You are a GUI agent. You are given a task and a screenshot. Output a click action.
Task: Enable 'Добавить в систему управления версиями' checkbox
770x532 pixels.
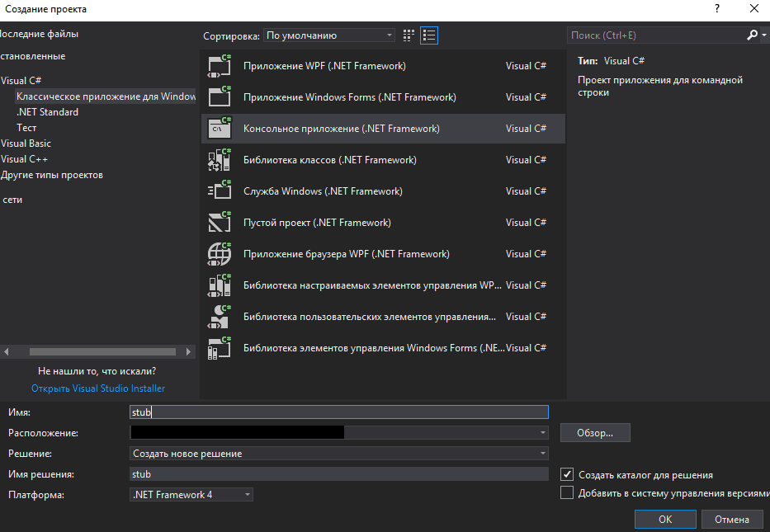click(x=567, y=492)
